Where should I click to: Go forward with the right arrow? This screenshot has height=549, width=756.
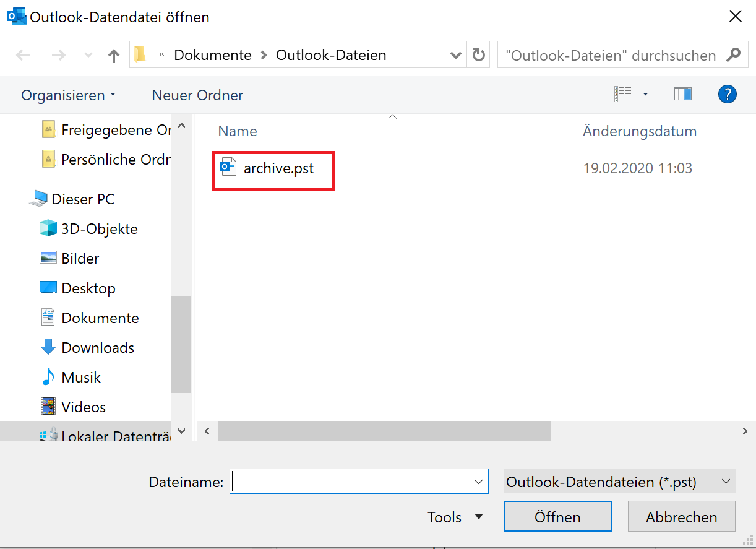(x=59, y=56)
